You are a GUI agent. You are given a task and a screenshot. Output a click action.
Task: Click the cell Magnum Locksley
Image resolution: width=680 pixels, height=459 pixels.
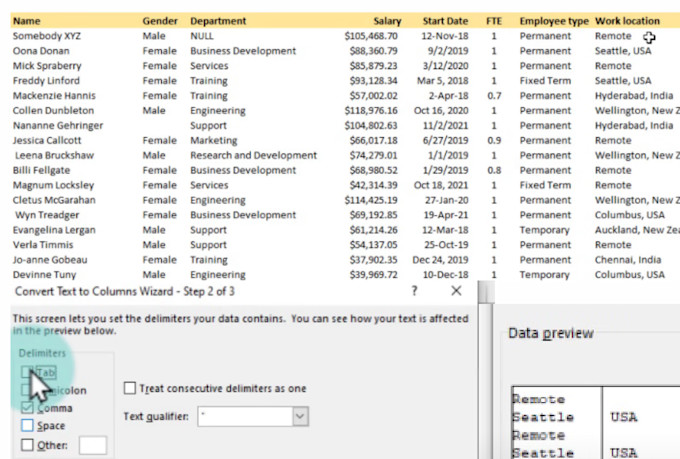(53, 185)
